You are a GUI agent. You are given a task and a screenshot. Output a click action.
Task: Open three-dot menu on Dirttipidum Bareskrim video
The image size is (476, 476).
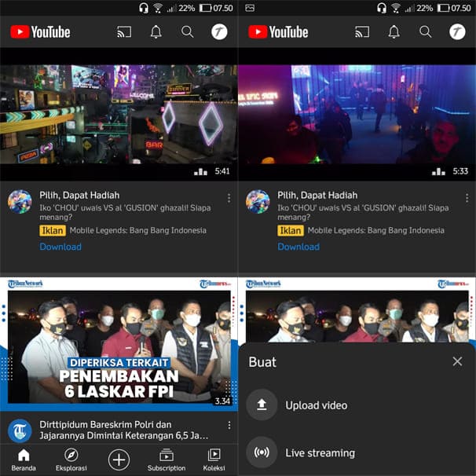point(229,425)
